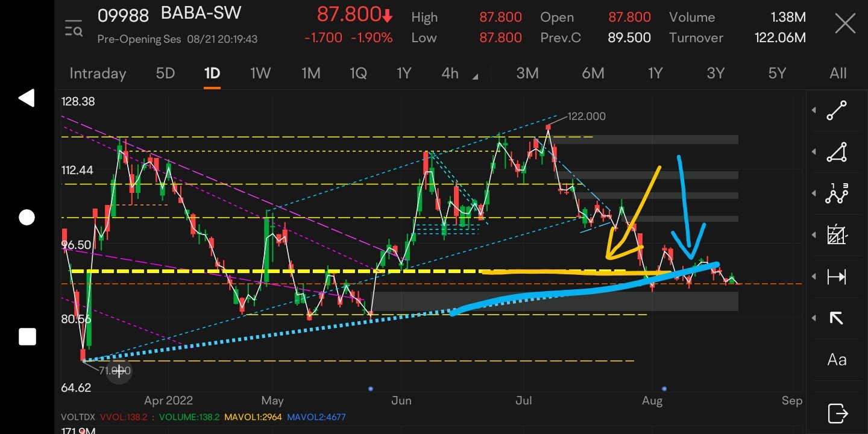Select the numbered wave pattern tool
The width and height of the screenshot is (868, 434).
coord(837,193)
